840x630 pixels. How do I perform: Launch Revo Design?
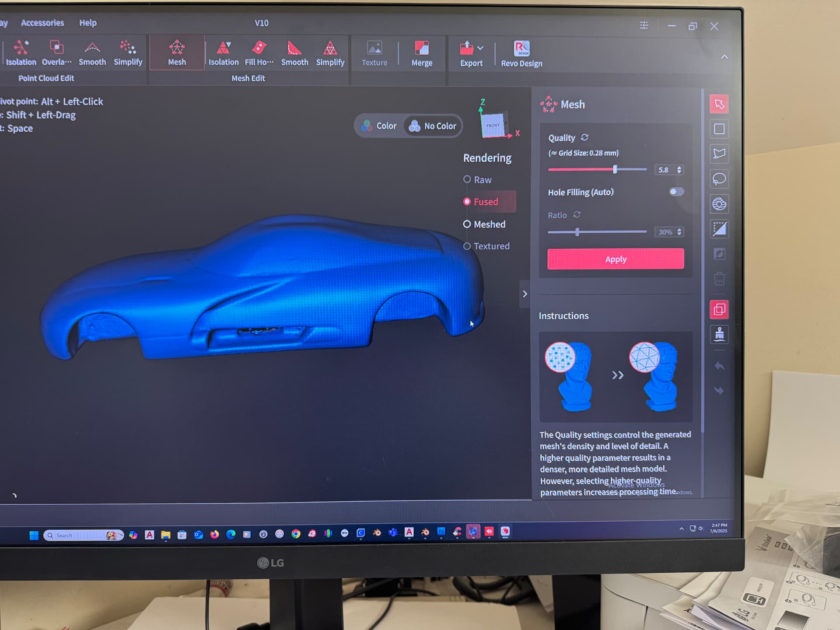pyautogui.click(x=521, y=54)
